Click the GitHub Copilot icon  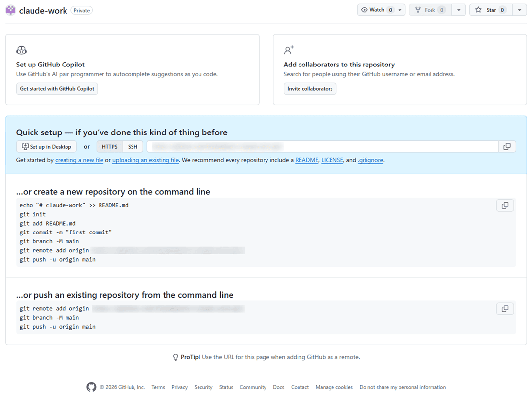click(x=21, y=50)
